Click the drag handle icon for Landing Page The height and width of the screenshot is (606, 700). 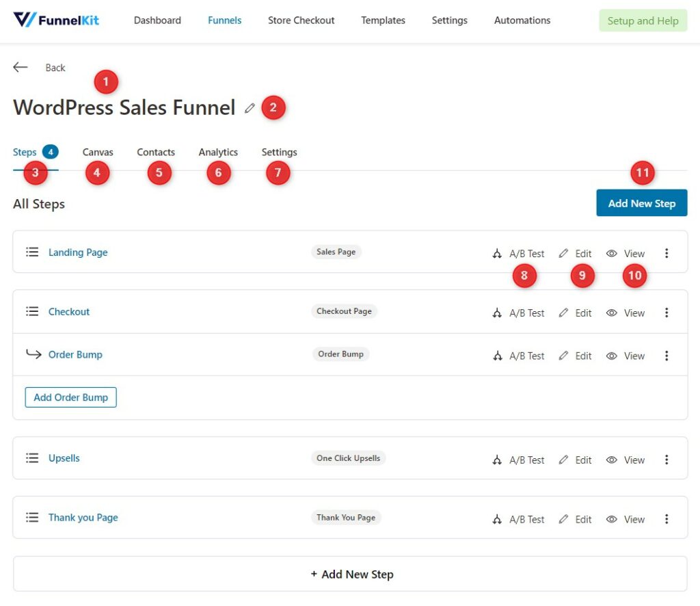[32, 252]
